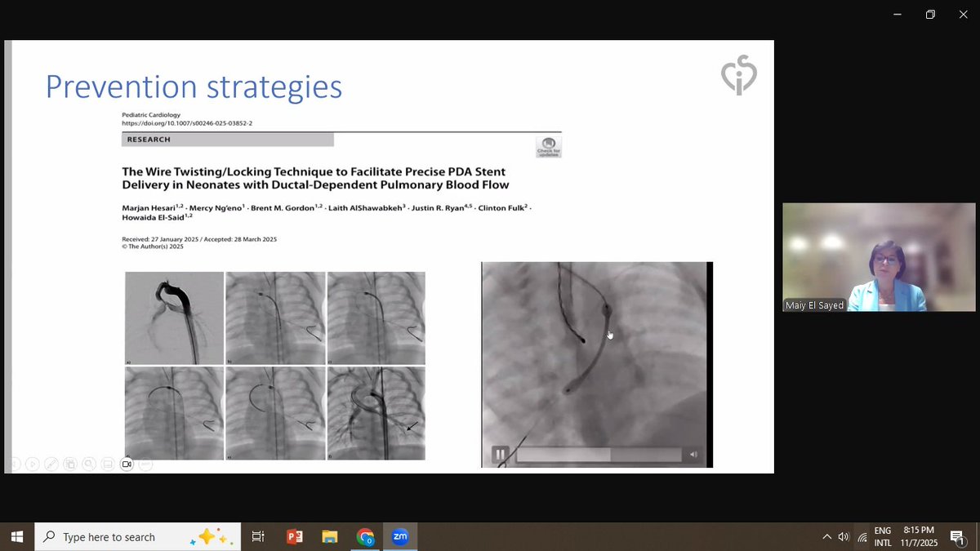Open Task View on the taskbar

tap(258, 536)
